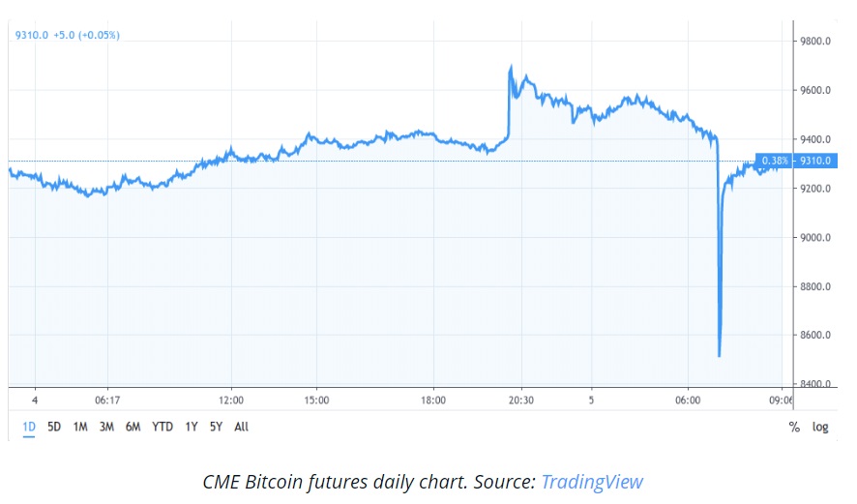Open the TradingView source link
The width and height of the screenshot is (857, 504).
(x=591, y=481)
